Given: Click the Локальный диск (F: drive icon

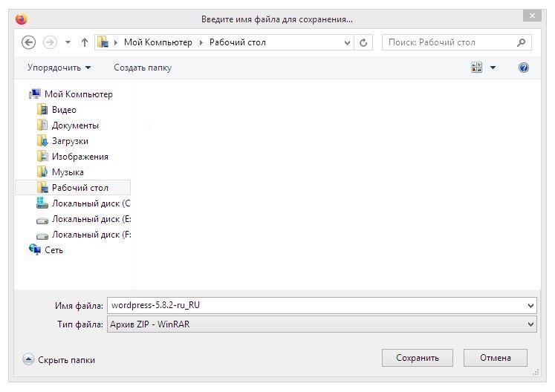Looking at the screenshot, I should 42,236.
